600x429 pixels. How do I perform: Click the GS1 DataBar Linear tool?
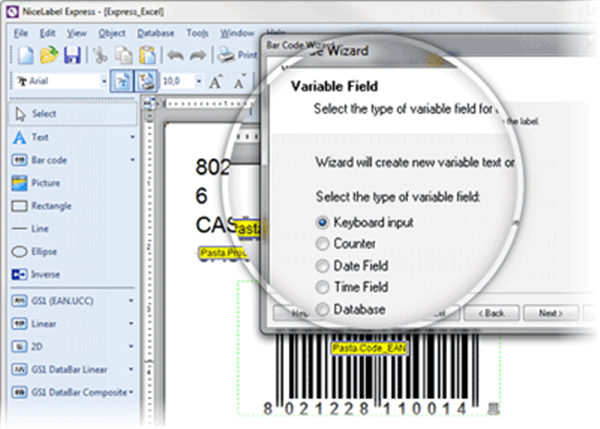pos(73,370)
